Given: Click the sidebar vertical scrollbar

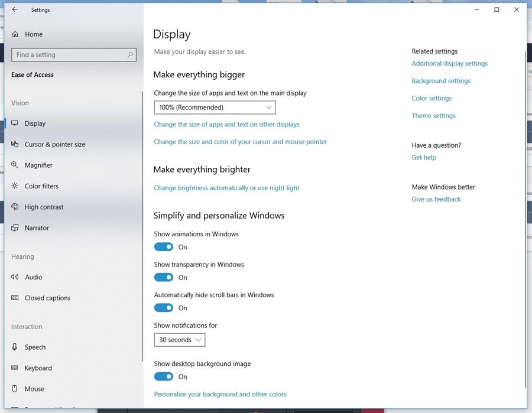Looking at the screenshot, I should click(x=142, y=226).
